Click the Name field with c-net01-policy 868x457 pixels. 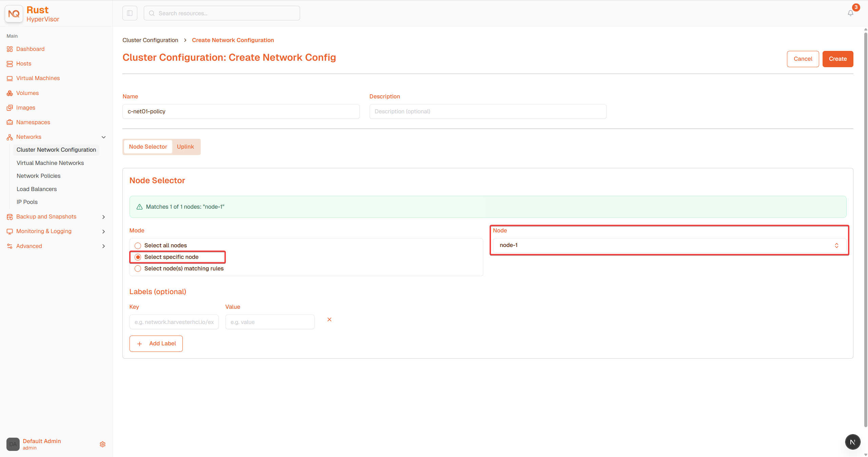click(x=241, y=112)
